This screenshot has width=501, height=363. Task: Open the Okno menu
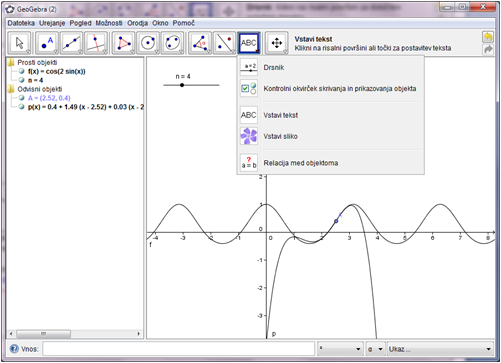[x=160, y=23]
